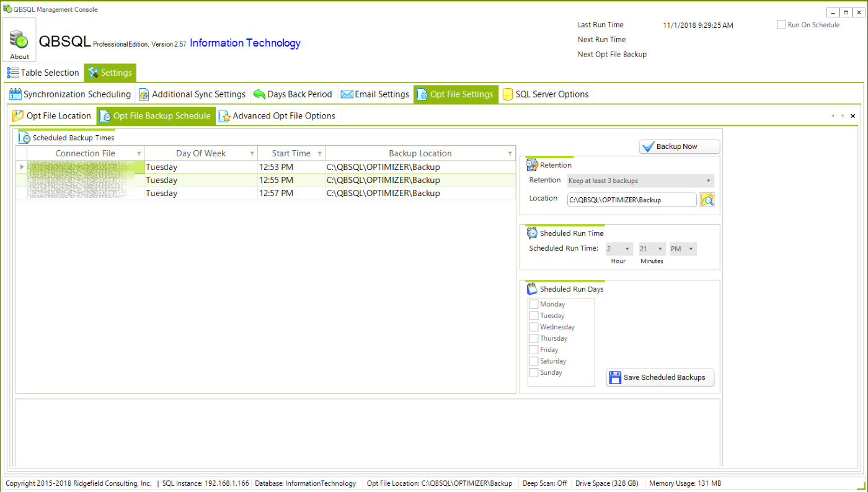Check the Monday run day
This screenshot has width=868, height=492.
(x=534, y=304)
